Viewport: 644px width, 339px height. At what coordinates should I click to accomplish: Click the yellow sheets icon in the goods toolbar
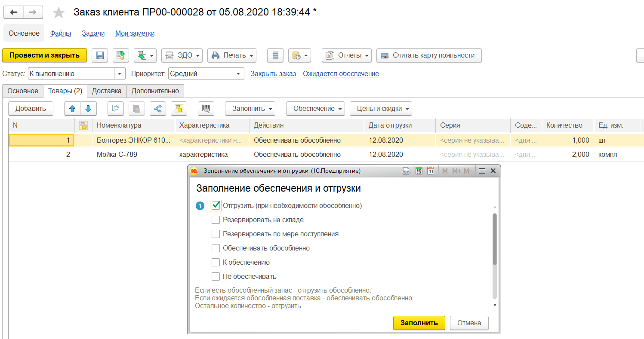[x=179, y=109]
